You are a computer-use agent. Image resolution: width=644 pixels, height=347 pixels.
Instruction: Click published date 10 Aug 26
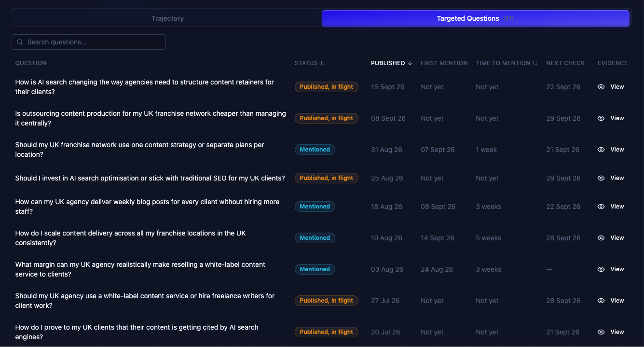(387, 238)
